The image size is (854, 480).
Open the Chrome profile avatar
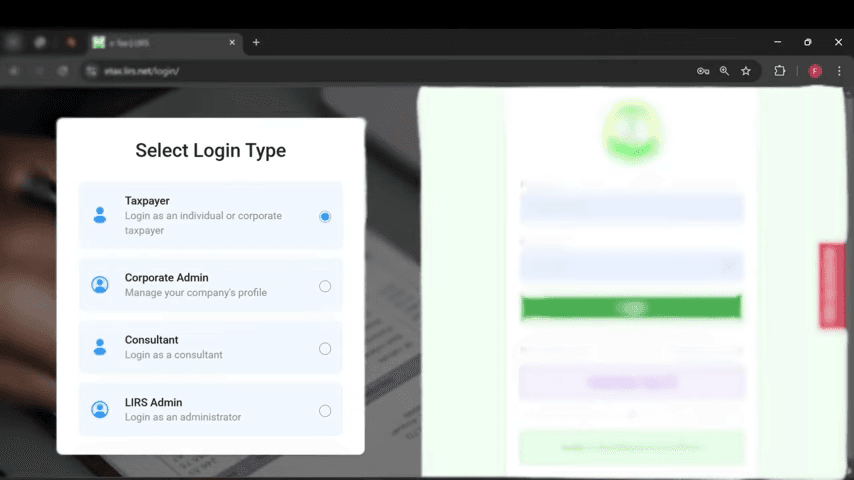click(x=815, y=71)
